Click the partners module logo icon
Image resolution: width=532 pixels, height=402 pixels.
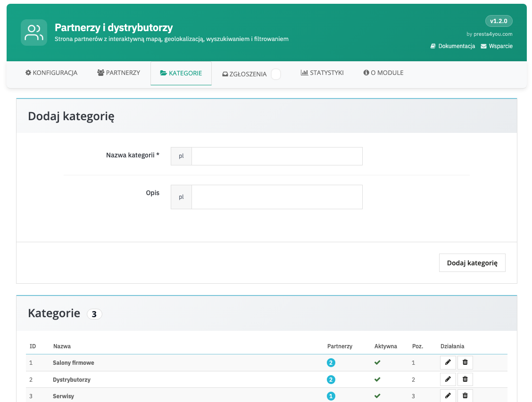(34, 33)
